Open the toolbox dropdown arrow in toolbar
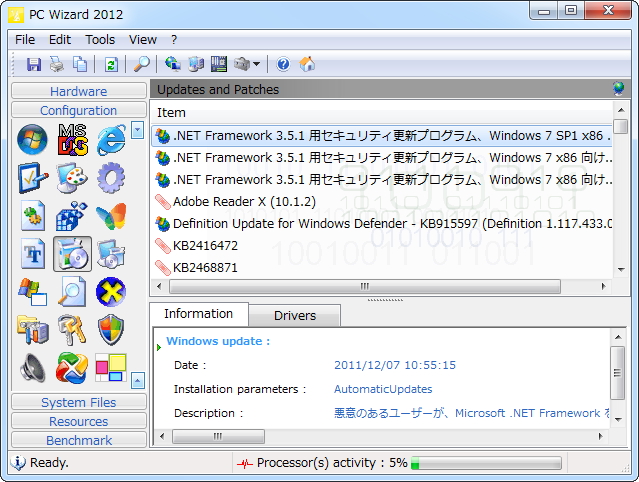The image size is (639, 482). click(x=256, y=64)
